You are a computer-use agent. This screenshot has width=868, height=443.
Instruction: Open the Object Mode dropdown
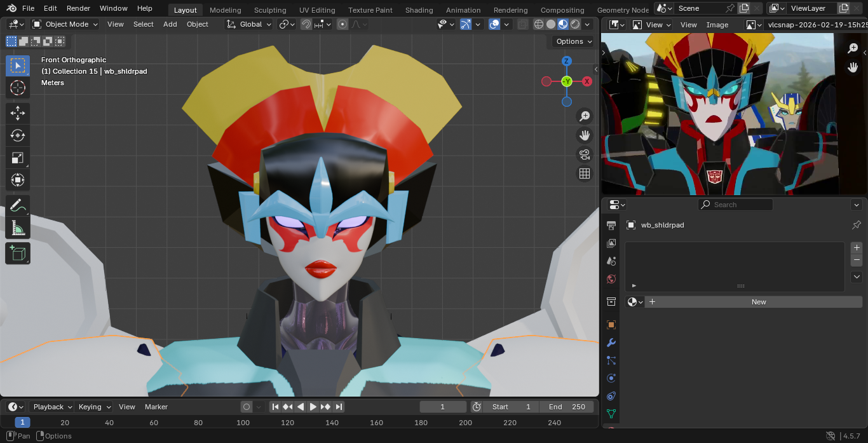(x=65, y=24)
